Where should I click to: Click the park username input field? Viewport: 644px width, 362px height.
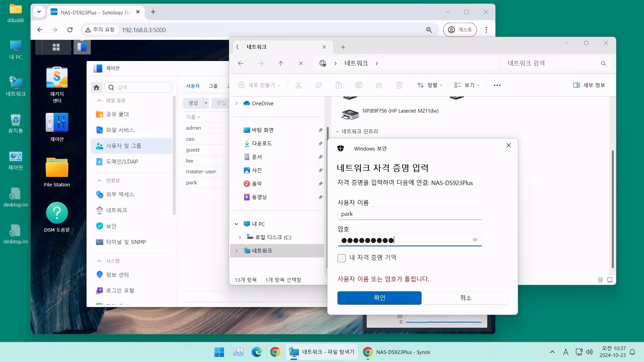tap(410, 213)
